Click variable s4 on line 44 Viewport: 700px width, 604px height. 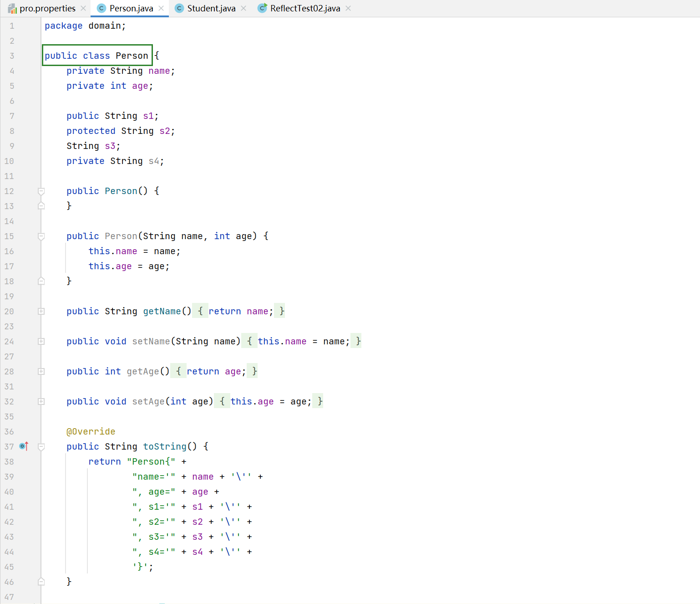click(198, 552)
